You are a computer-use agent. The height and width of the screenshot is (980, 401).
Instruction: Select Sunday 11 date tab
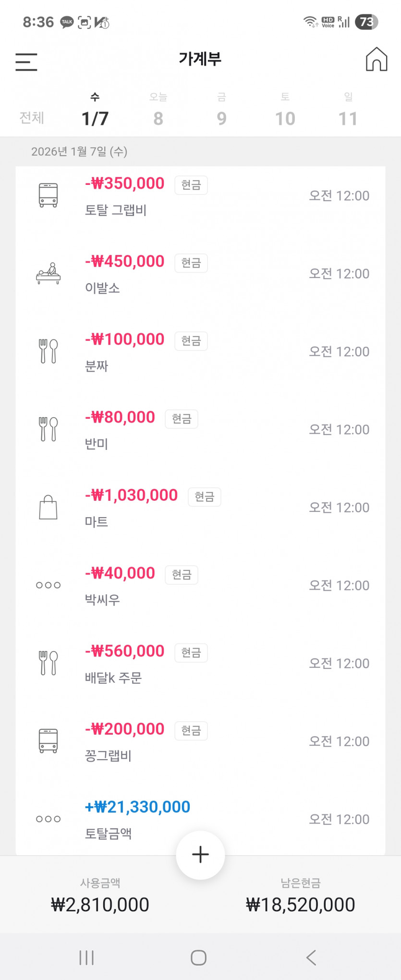(x=348, y=111)
